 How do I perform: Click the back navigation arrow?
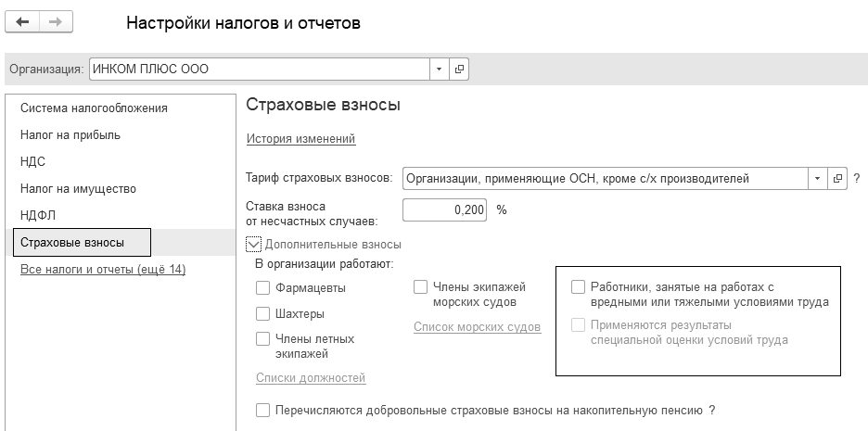click(22, 22)
